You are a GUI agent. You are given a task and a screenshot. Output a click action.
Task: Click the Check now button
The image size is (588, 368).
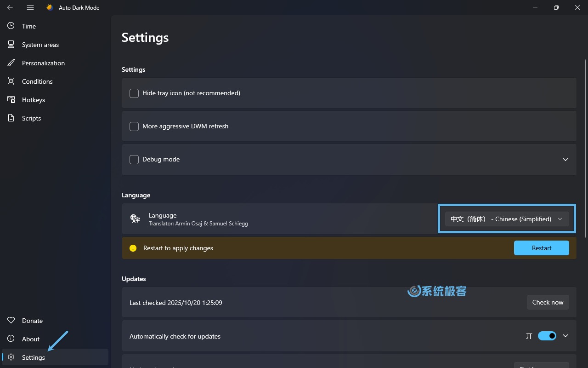click(548, 302)
